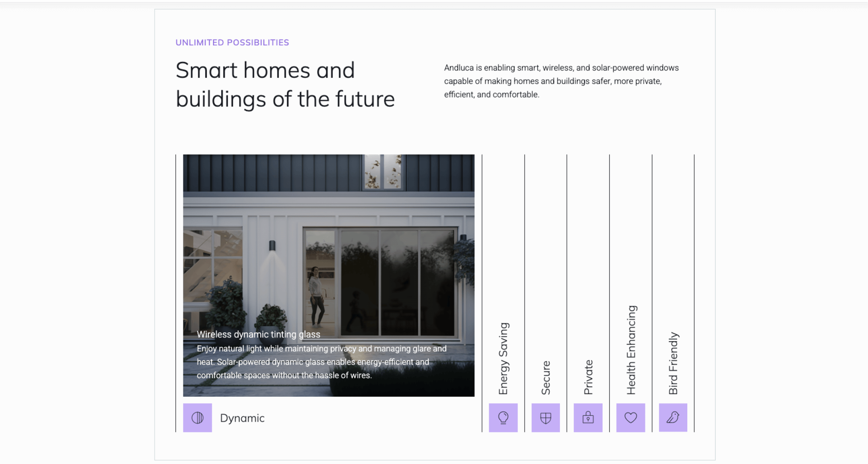Click the Andluca description paragraph

[x=561, y=81]
